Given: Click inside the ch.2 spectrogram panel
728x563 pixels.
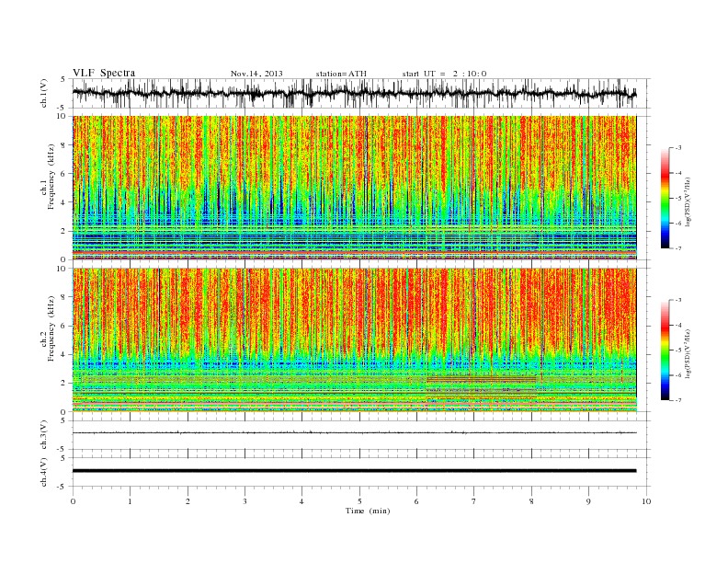Looking at the screenshot, I should tap(354, 340).
